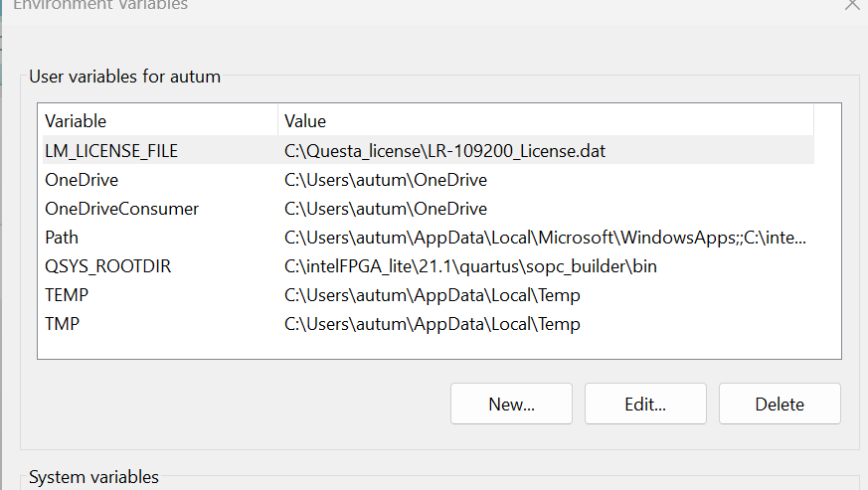Click the New... button
This screenshot has height=490, width=868.
pyautogui.click(x=511, y=404)
